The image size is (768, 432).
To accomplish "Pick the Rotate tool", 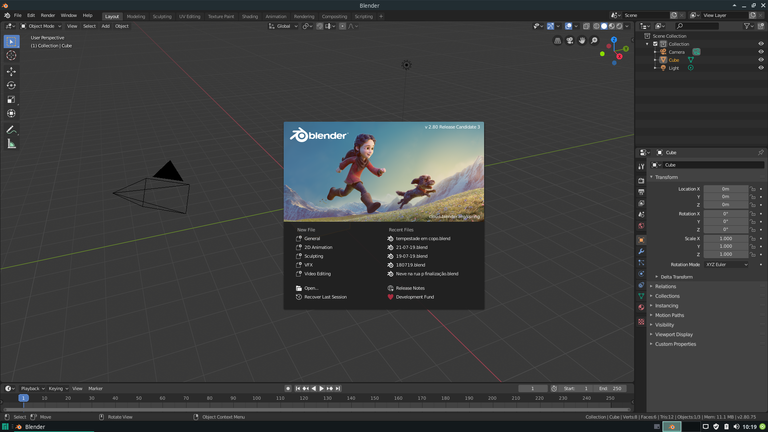I will (x=11, y=85).
